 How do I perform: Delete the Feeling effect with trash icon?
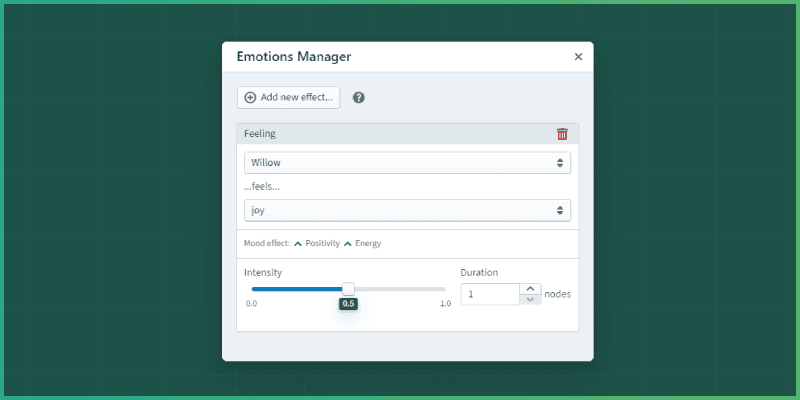tap(562, 134)
